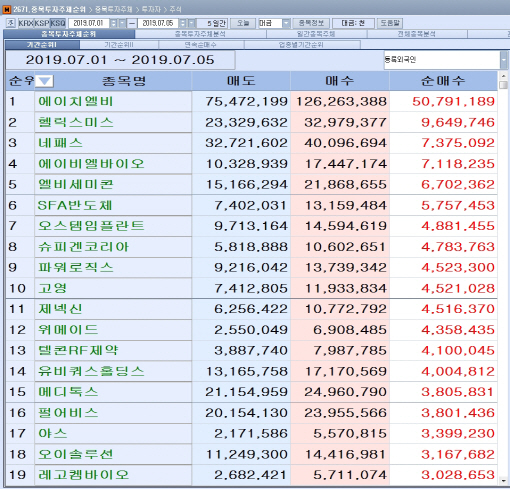The image size is (510, 489).
Task: Click the table scrollbar up arrow
Action: click(x=503, y=76)
